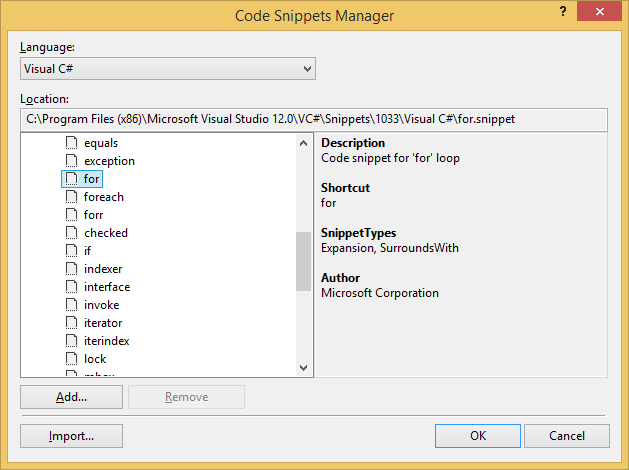The image size is (629, 470).
Task: Click the checked snippet file icon
Action: pos(71,233)
